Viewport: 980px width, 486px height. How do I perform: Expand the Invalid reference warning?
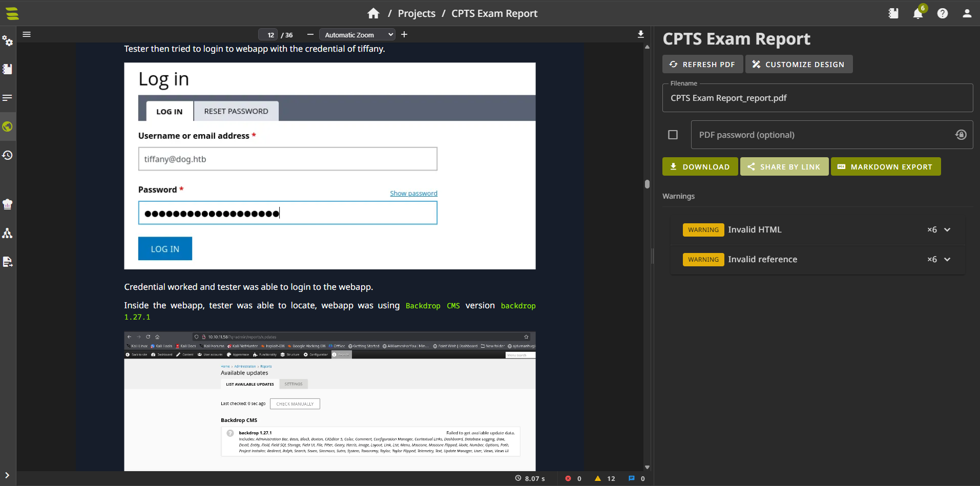(947, 260)
